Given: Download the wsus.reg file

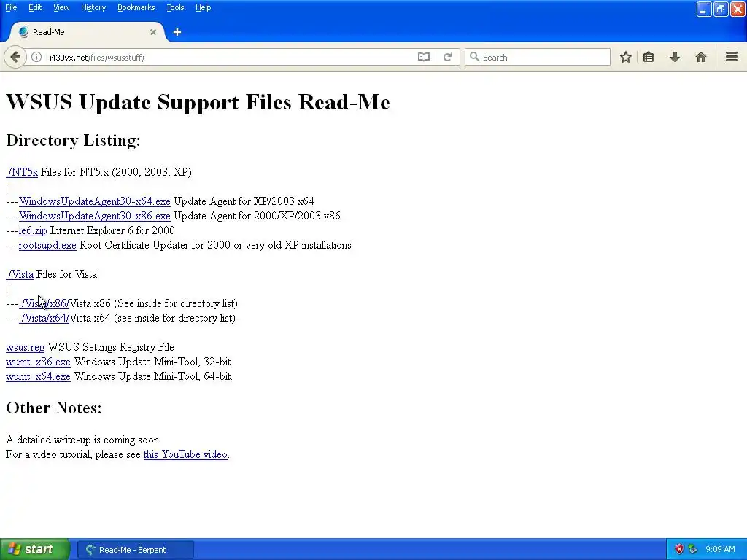Looking at the screenshot, I should pyautogui.click(x=26, y=347).
